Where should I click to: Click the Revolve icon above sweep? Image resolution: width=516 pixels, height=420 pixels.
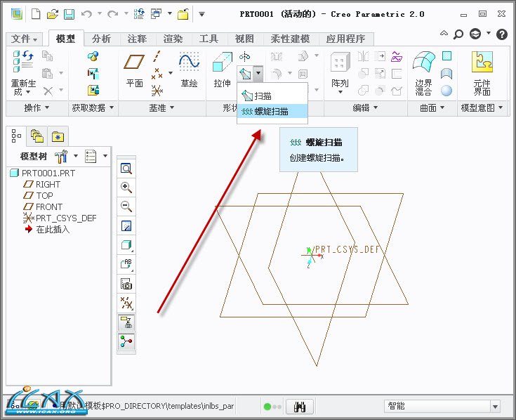(x=244, y=57)
